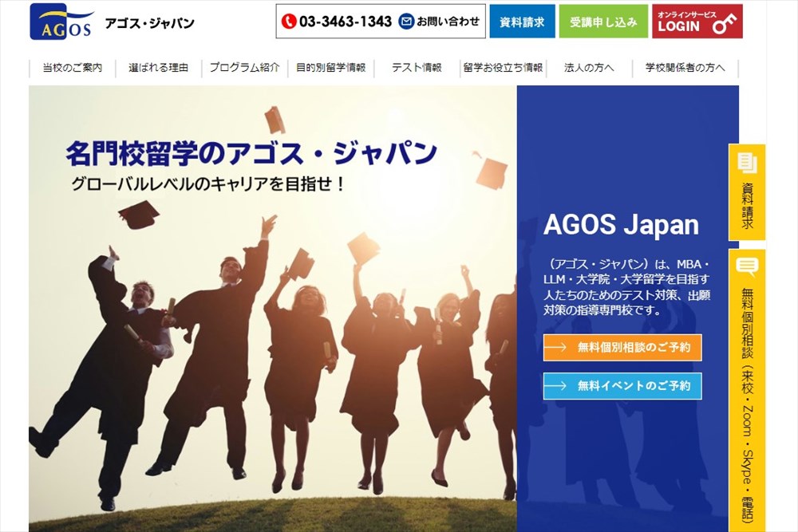
Task: Open テスト情報 menu
Action: (x=417, y=68)
